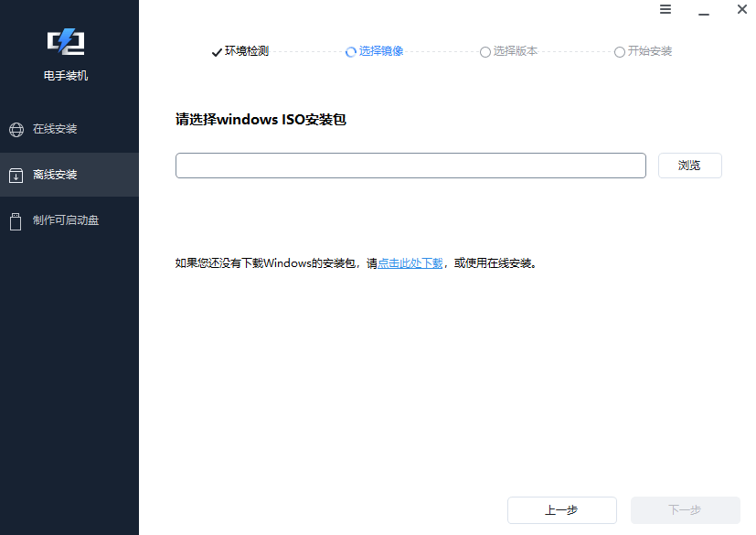
Task: Open the hamburger menu icon
Action: (665, 9)
